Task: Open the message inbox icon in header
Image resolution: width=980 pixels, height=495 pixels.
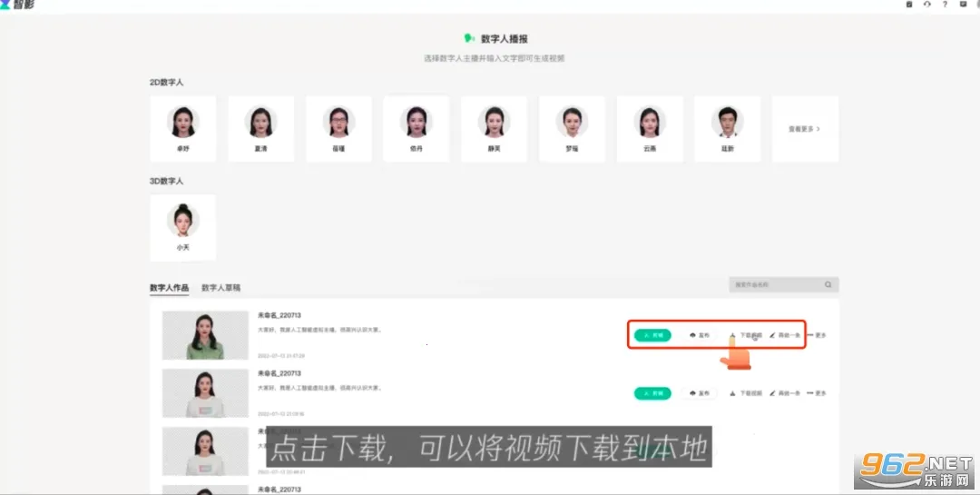Action: click(963, 4)
